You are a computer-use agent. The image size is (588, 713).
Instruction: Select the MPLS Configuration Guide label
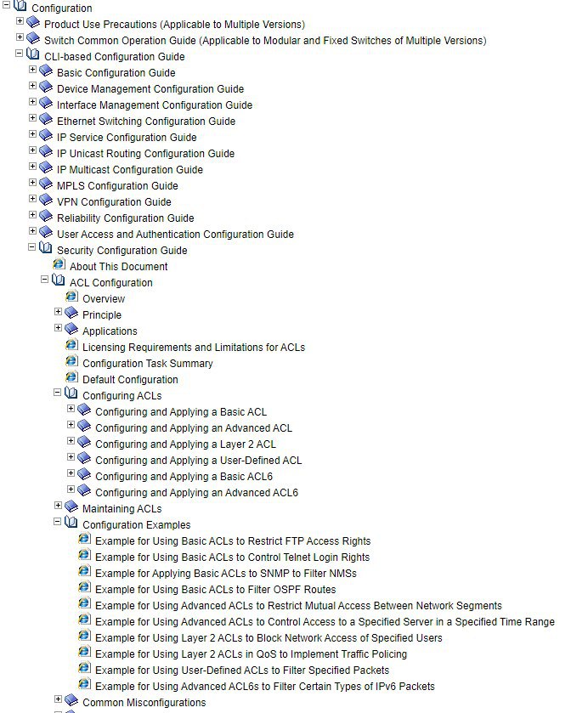tap(117, 186)
